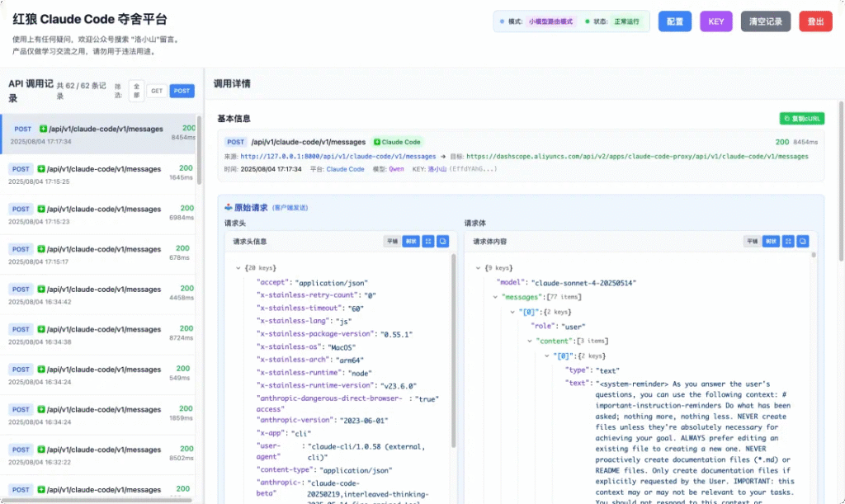Select the record from 16:34:42
Viewport: 845px width, 504px height.
[x=98, y=294]
